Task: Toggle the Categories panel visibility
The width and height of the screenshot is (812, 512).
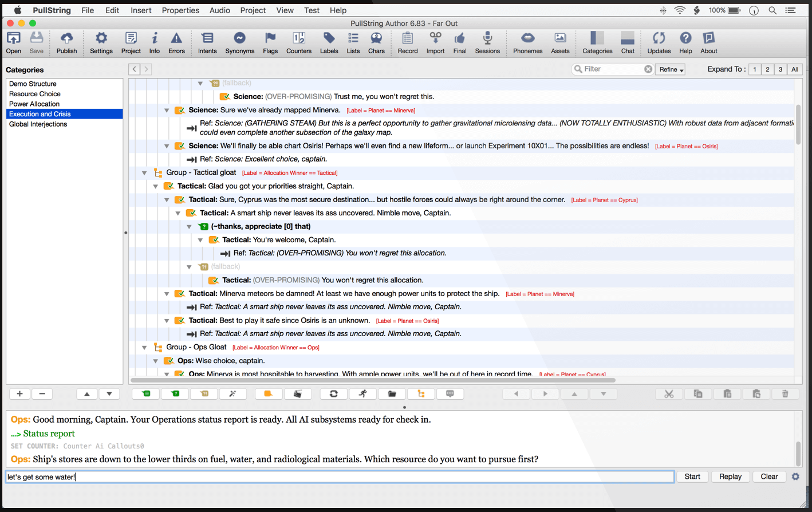Action: (597, 42)
